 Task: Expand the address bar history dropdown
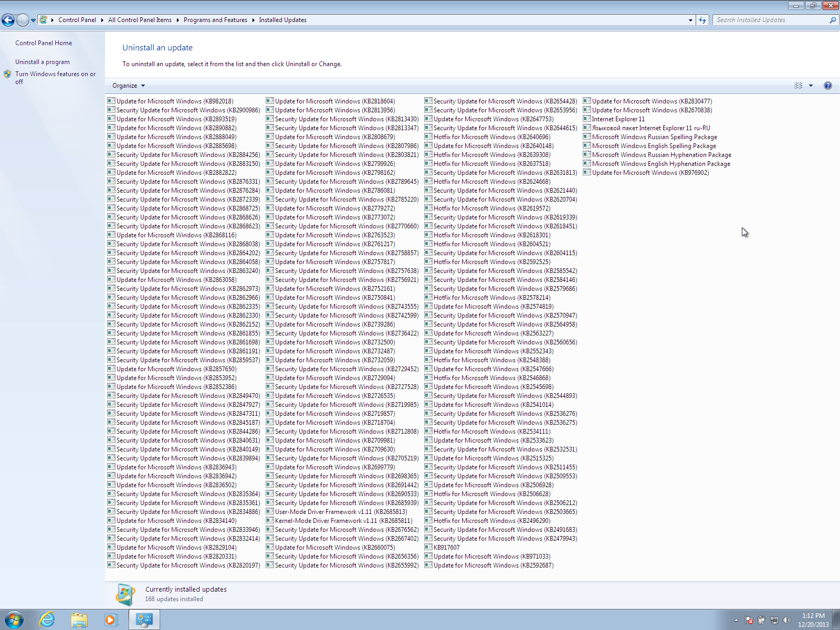click(690, 20)
